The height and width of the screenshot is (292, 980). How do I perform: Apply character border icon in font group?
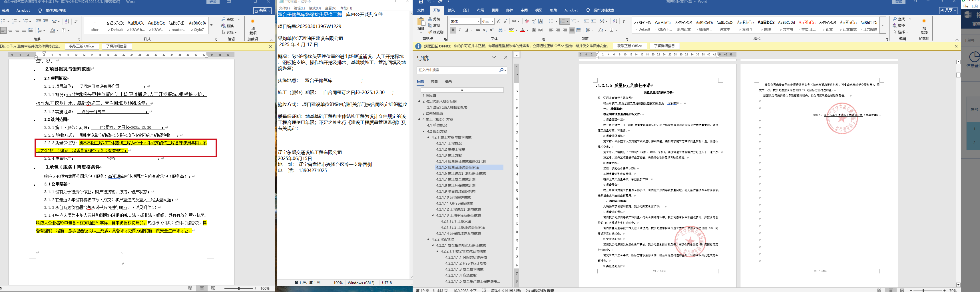coord(541,21)
